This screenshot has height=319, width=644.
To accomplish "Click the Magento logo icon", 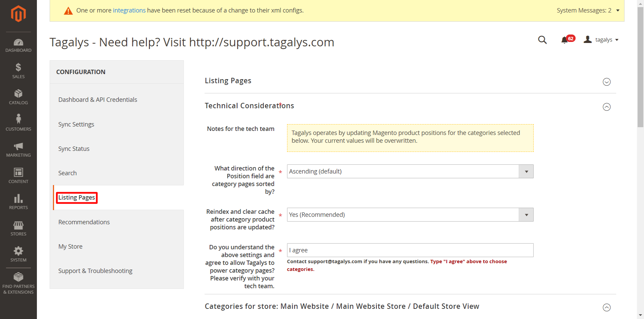I will (x=18, y=14).
